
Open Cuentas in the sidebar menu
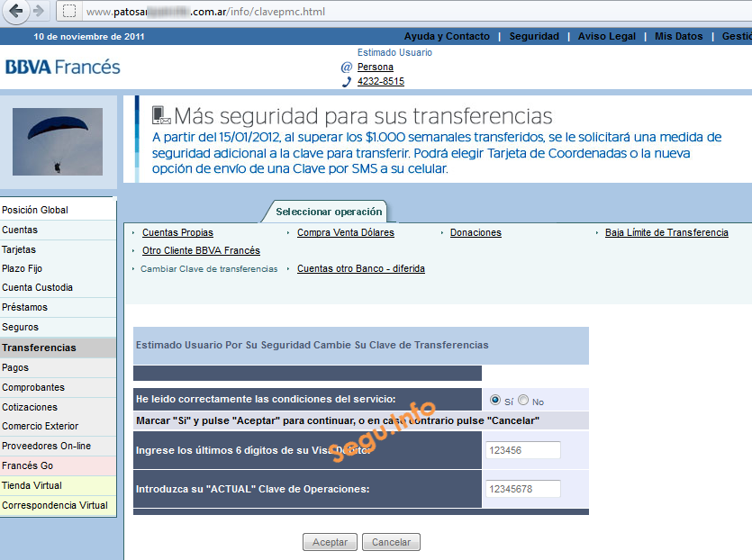point(58,230)
